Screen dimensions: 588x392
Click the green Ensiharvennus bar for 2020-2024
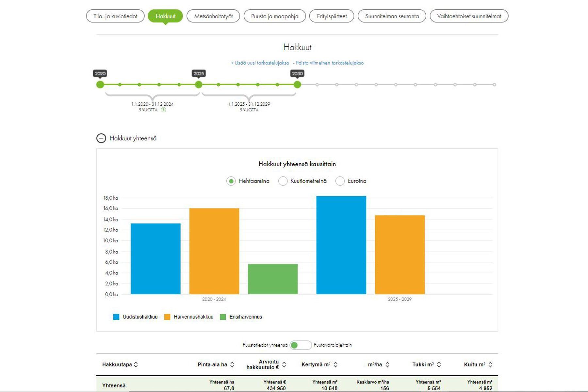click(273, 279)
